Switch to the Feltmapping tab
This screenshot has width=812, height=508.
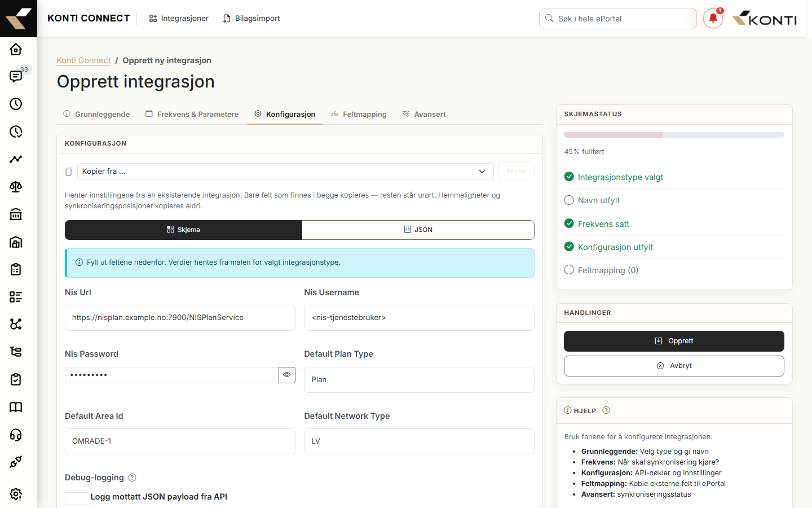[x=359, y=114]
